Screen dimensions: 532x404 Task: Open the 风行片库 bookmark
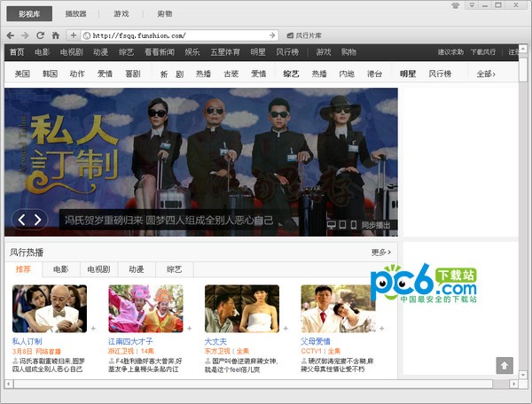[x=302, y=35]
